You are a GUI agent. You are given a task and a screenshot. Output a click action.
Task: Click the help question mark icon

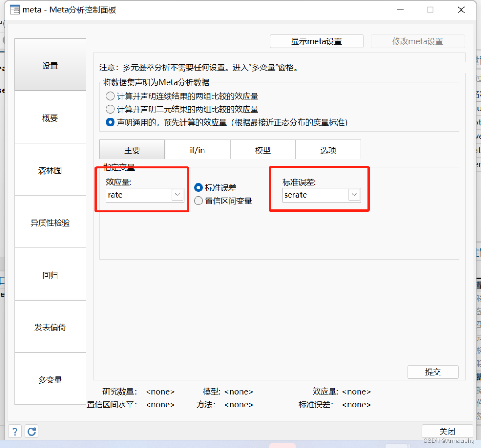pyautogui.click(x=15, y=431)
